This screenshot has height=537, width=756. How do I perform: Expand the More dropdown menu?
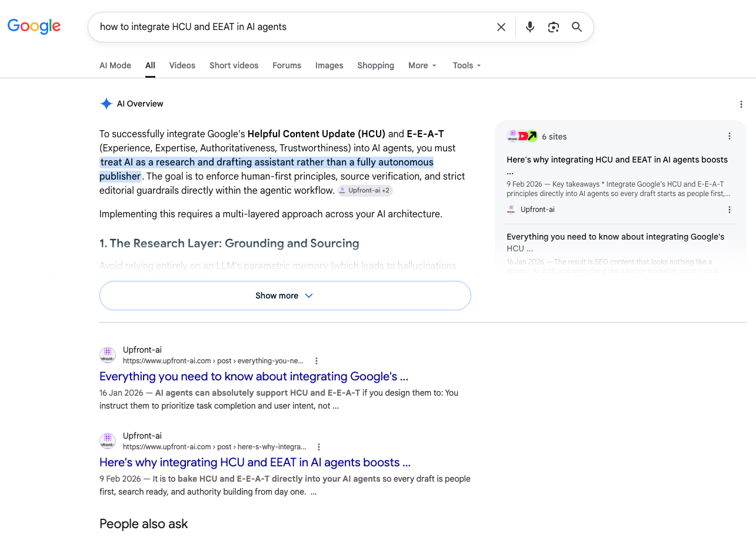click(x=422, y=65)
